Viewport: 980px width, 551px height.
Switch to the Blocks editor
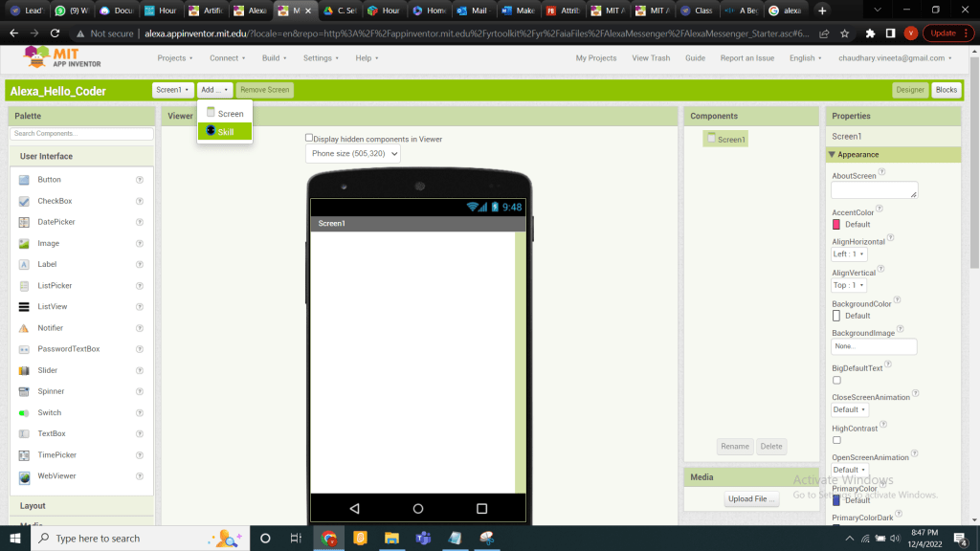(x=946, y=90)
